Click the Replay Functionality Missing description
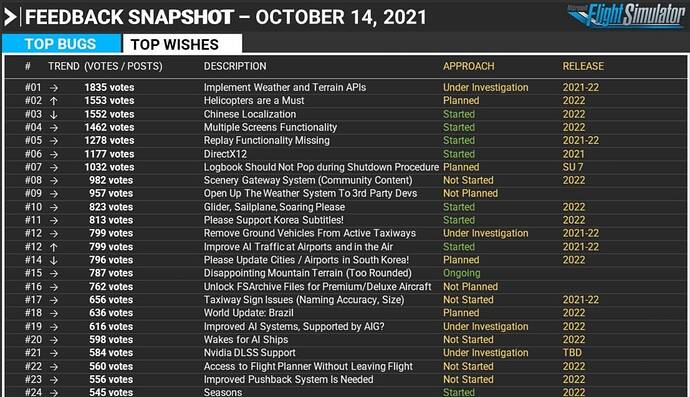The height and width of the screenshot is (397, 690). click(x=267, y=140)
